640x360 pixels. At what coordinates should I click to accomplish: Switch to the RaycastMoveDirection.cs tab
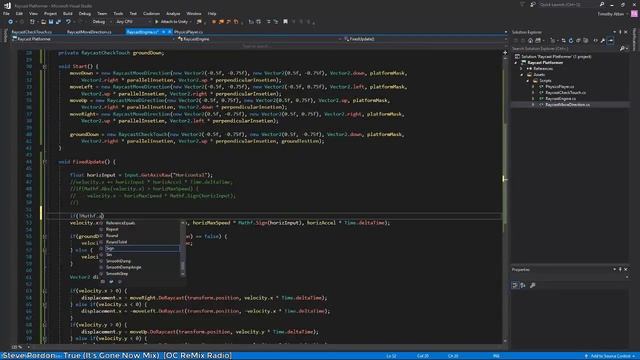[x=89, y=32]
